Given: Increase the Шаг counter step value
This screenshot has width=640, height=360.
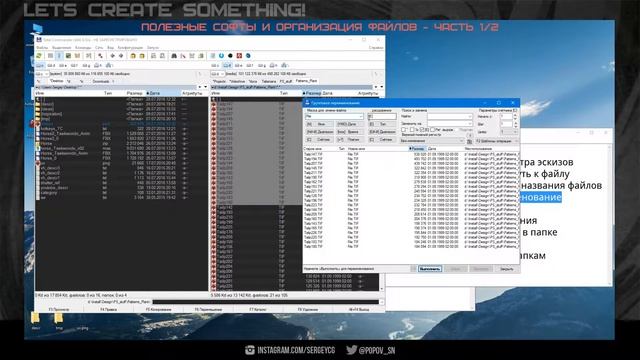Looking at the screenshot, I should coord(515,122).
